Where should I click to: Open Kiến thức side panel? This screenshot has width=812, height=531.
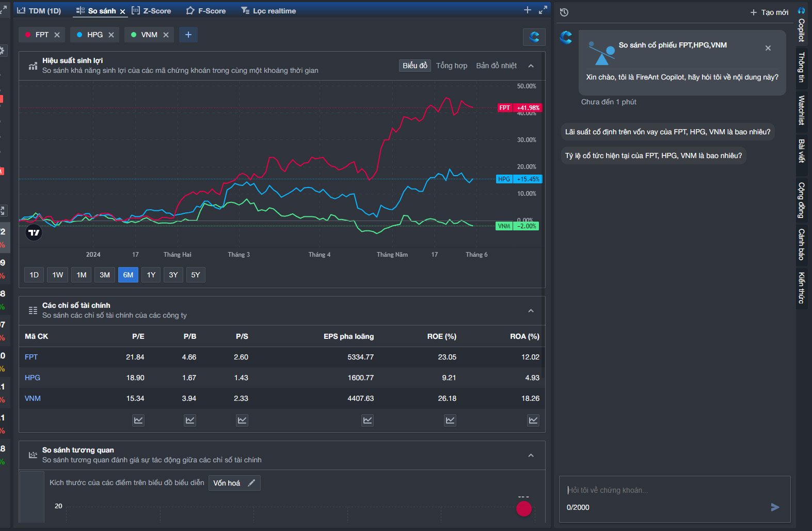(802, 288)
